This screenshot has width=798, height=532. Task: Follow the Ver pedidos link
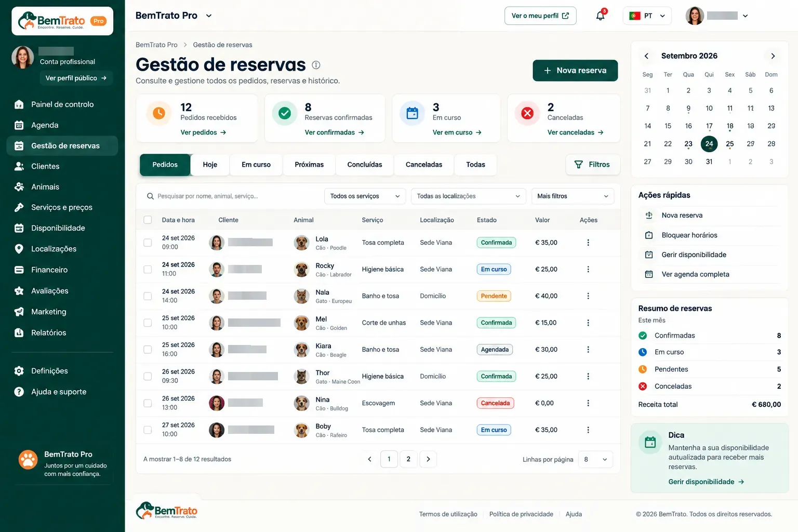pos(203,132)
